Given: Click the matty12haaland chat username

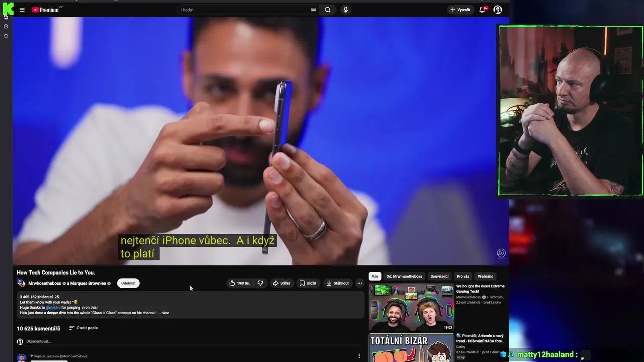Looking at the screenshot, I should 545,355.
